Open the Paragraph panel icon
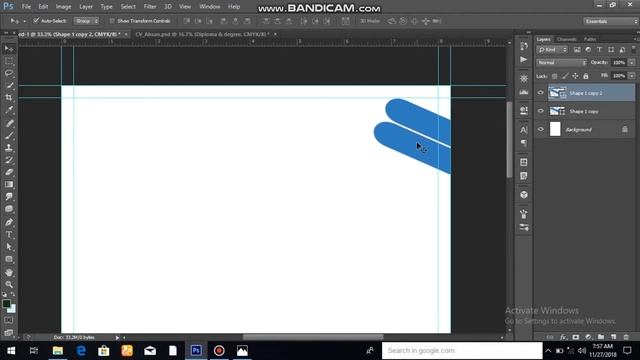640x360 pixels. tap(524, 143)
